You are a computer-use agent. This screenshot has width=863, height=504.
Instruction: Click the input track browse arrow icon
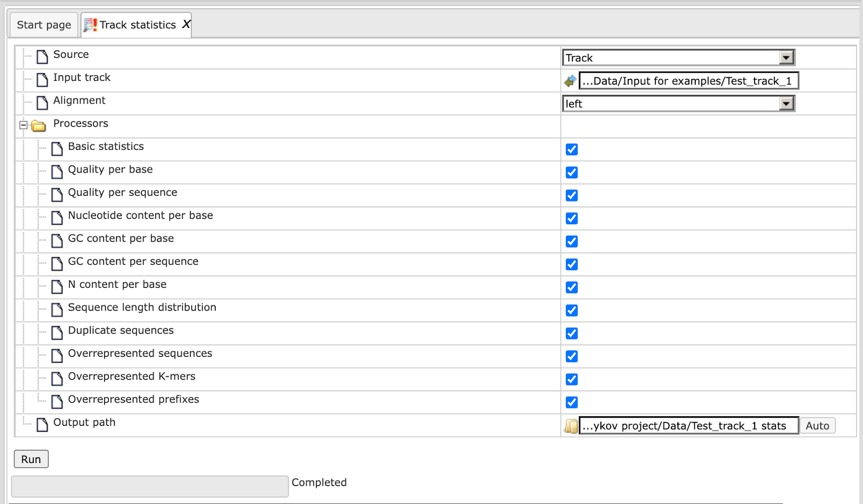570,81
